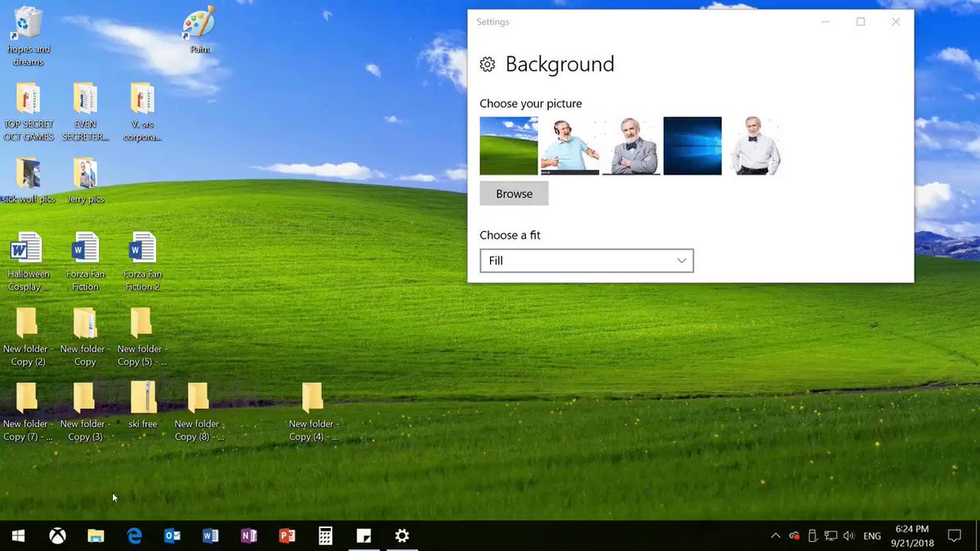Choose the white-shirt bow tie man thumbnail

754,146
